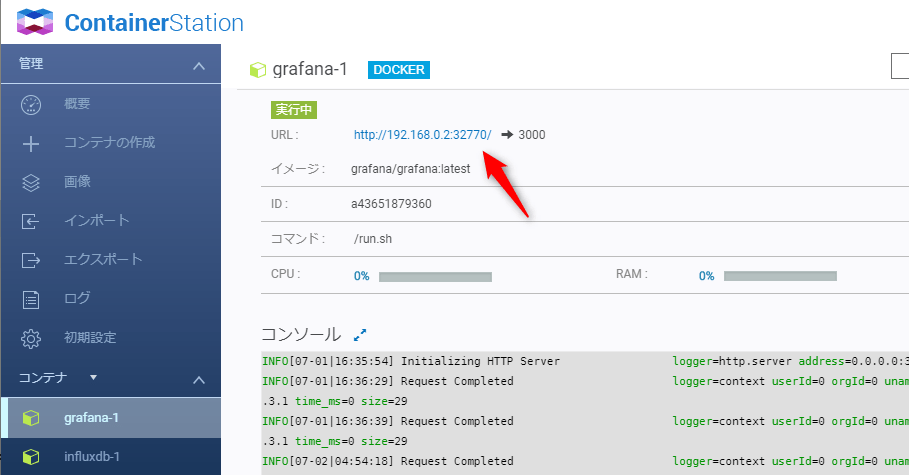Open コンテナの作成 menu item
The height and width of the screenshot is (475, 909).
point(111,143)
